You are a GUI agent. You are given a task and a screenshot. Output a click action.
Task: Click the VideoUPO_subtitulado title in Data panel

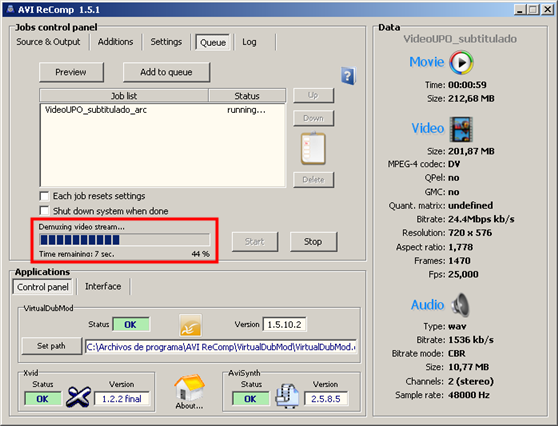click(460, 39)
